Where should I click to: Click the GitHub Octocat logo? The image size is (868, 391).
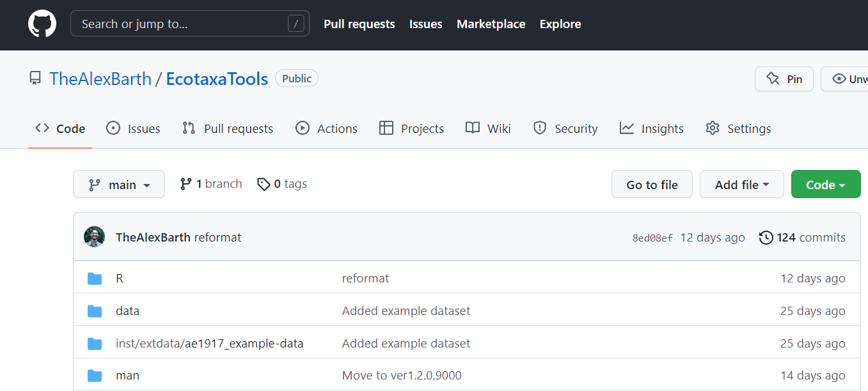click(42, 24)
